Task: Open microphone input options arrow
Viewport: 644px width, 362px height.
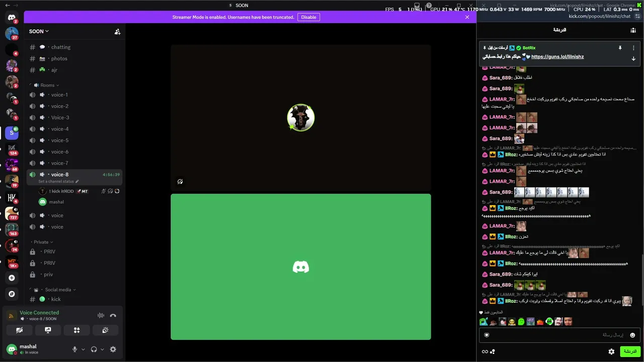Action: point(83,349)
